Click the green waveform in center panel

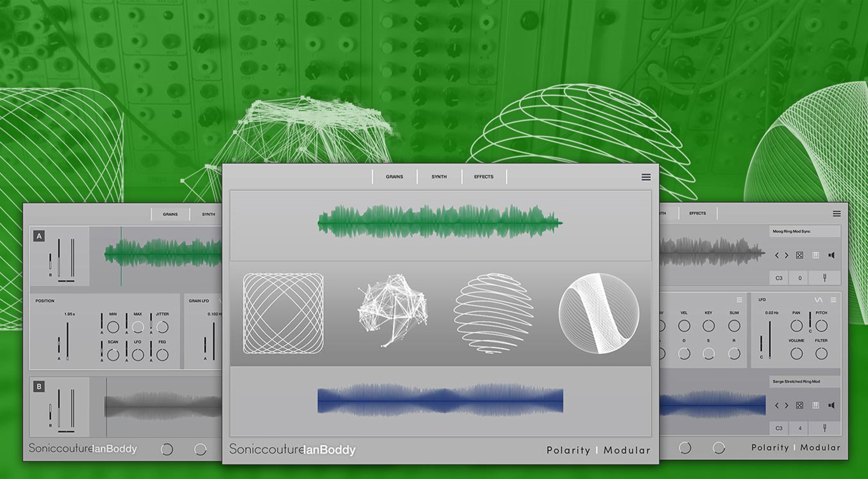click(440, 222)
